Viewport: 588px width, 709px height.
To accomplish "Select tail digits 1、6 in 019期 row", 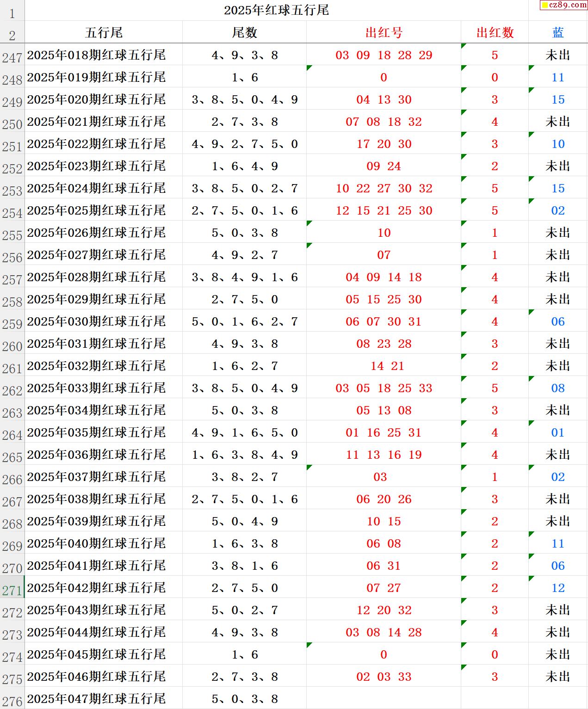I will (245, 77).
